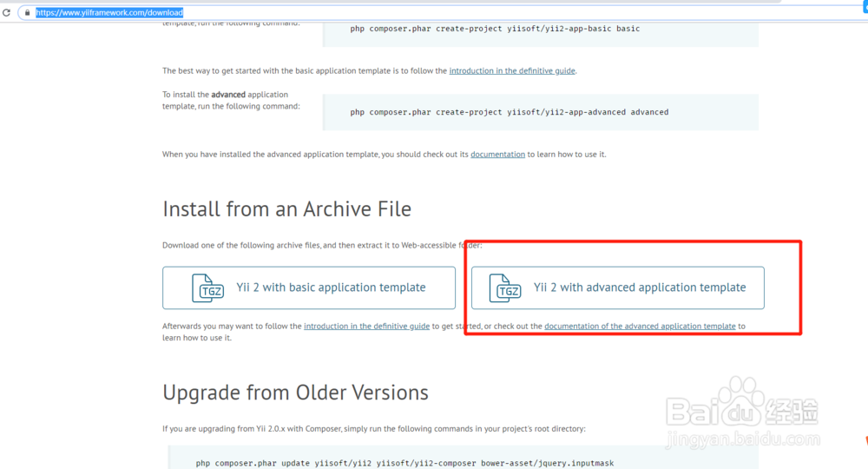The height and width of the screenshot is (469, 868).
Task: Open 'introduction in the definitive guide' link under archives
Action: coord(366,327)
